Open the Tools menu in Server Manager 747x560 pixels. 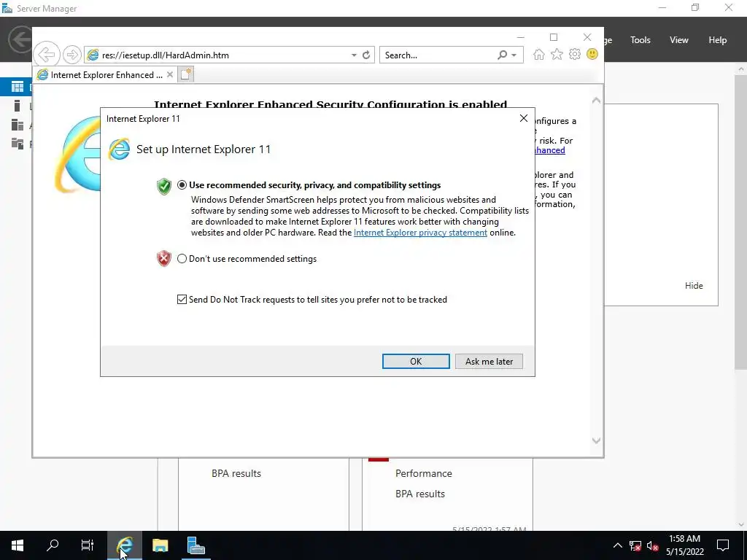(640, 40)
